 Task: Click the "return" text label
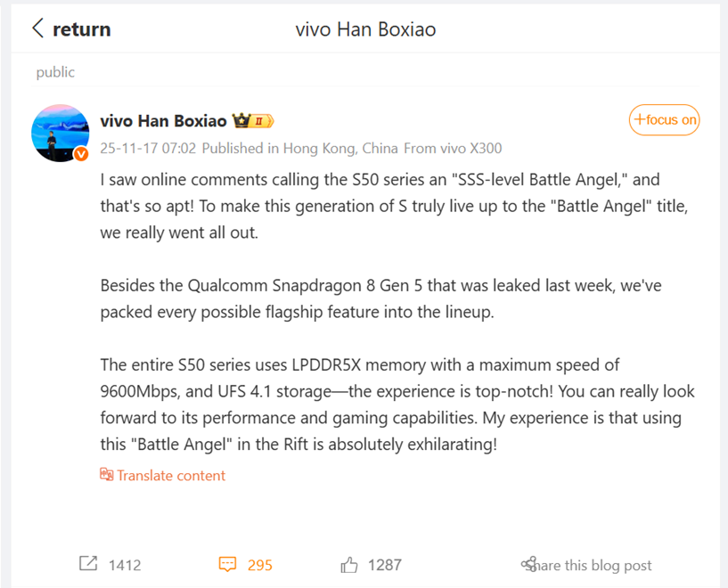point(81,29)
